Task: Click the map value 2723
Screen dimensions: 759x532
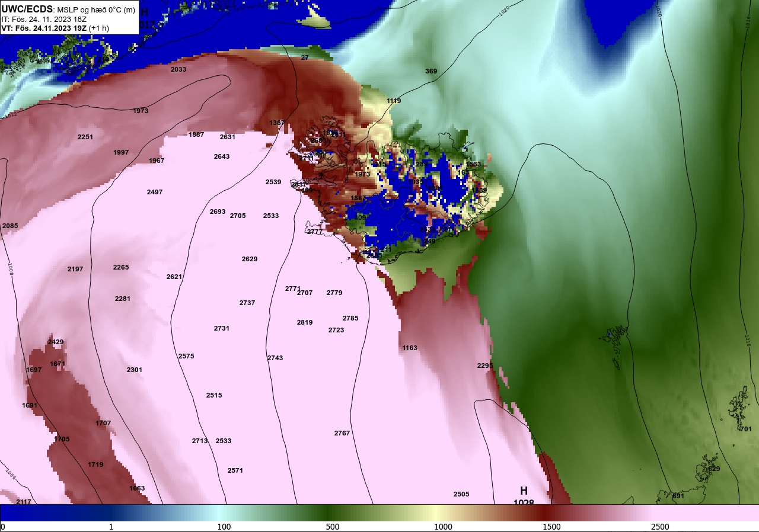Action: (x=336, y=330)
